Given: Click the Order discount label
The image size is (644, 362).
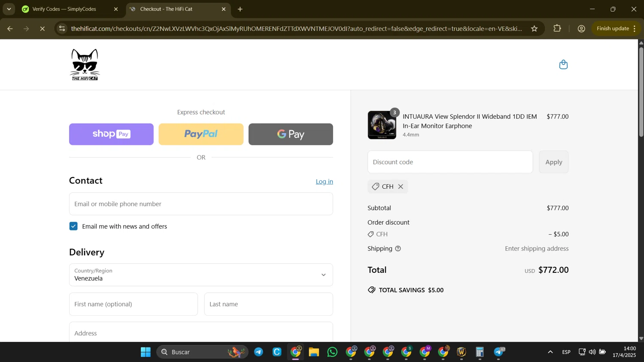Looking at the screenshot, I should pyautogui.click(x=389, y=223).
